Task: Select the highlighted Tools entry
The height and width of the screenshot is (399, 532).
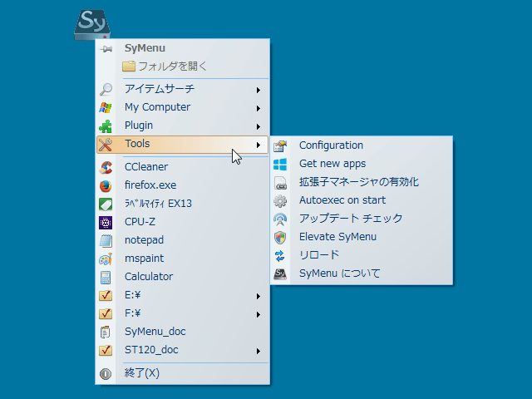Action: pos(183,145)
